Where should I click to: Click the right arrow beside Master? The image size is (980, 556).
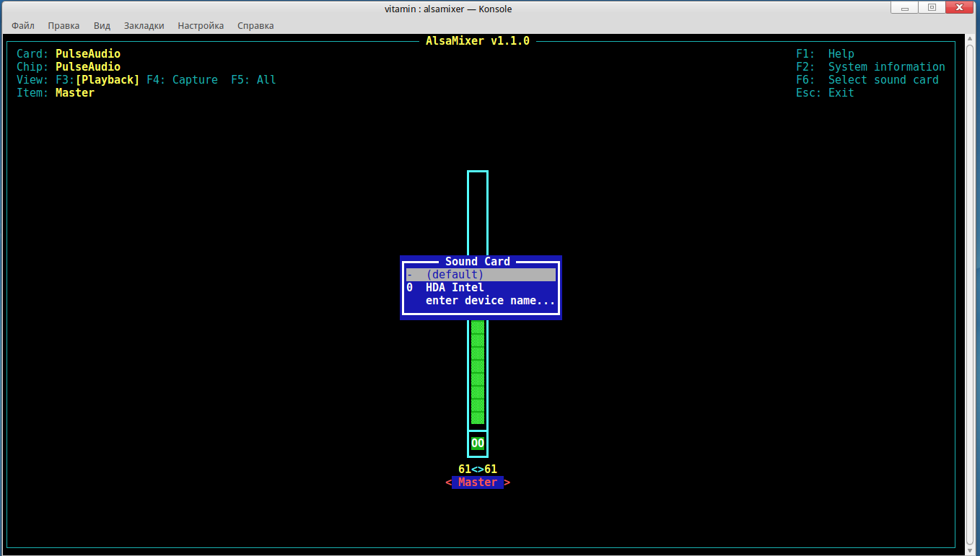click(507, 482)
